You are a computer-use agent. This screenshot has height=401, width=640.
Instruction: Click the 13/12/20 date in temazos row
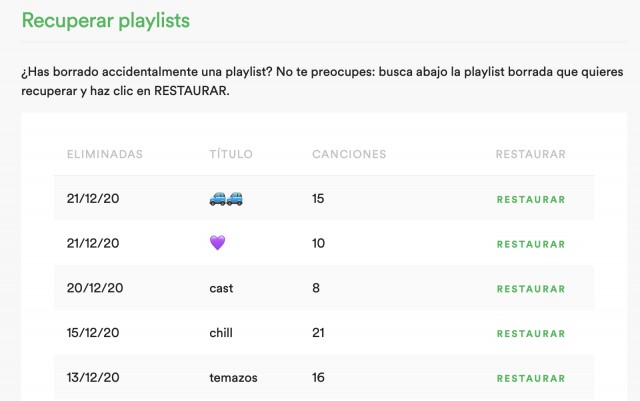pyautogui.click(x=95, y=378)
